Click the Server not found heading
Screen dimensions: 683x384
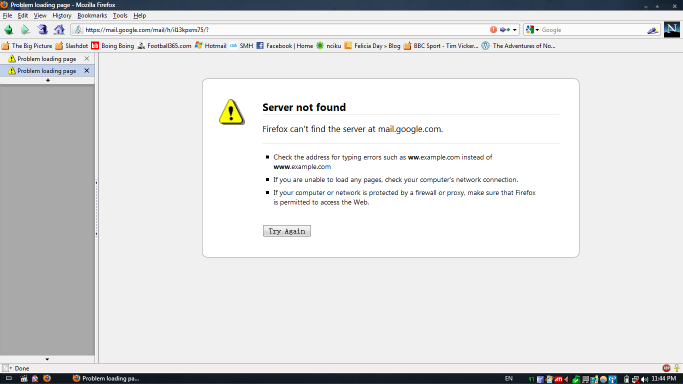pos(304,107)
